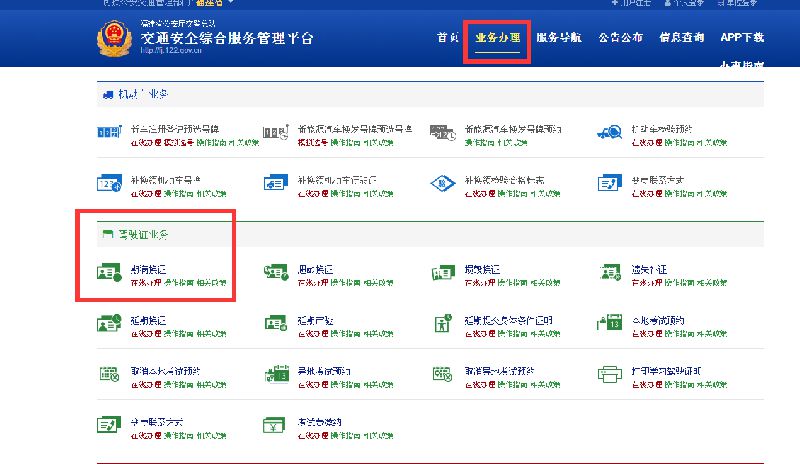Open the 补换领检验合格标志 title link

504,180
